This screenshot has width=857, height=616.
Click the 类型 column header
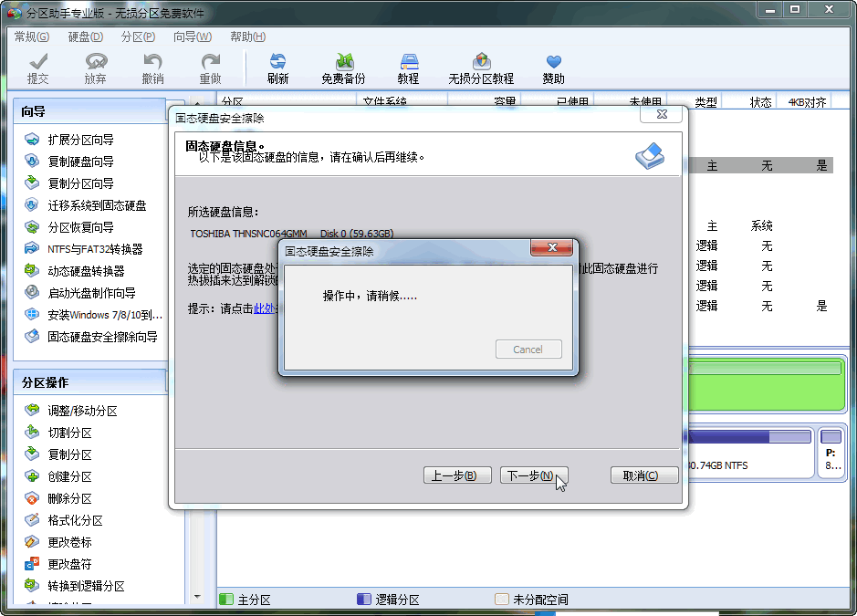(x=705, y=102)
